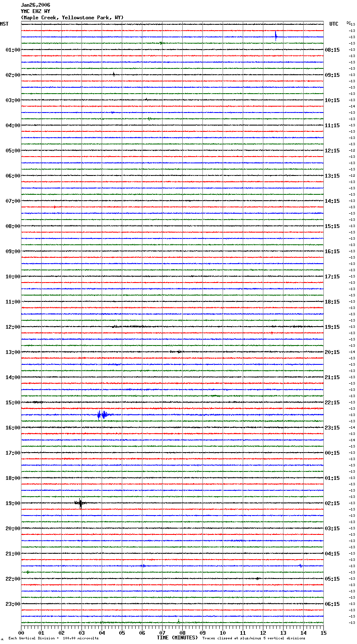Pick the 06:15 UTC row label
This screenshot has height=644, width=357.
coord(332,604)
